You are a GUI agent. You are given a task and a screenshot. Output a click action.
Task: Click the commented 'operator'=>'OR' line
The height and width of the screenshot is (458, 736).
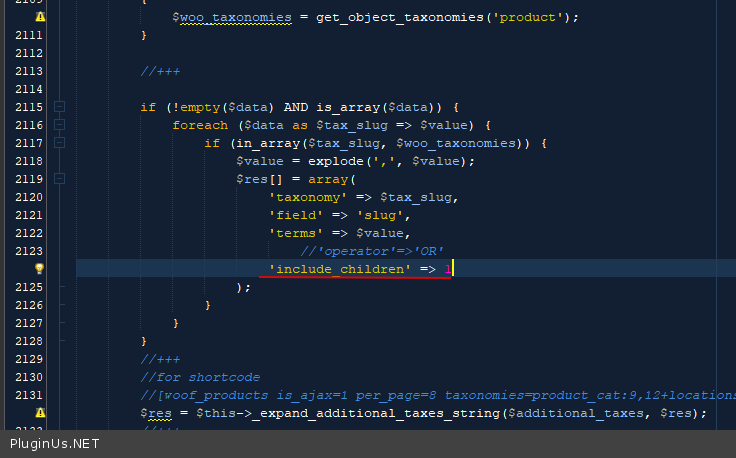(372, 252)
